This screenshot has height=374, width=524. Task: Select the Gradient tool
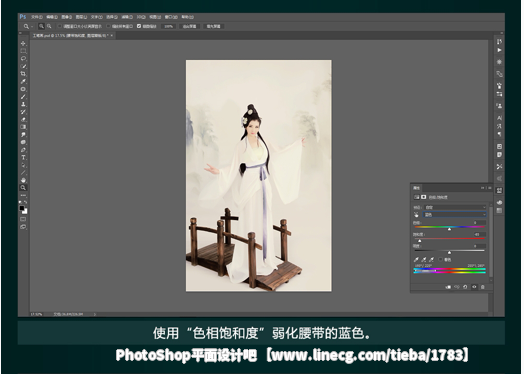click(x=23, y=127)
